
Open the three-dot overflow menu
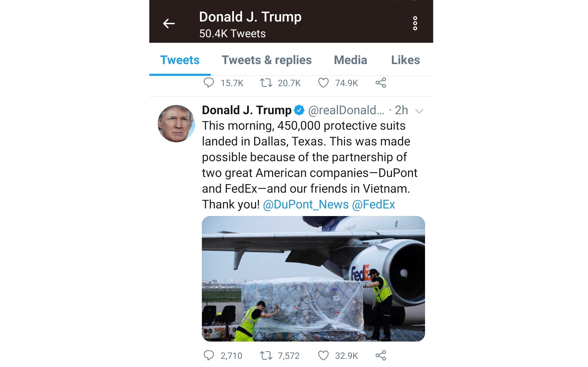[x=415, y=23]
